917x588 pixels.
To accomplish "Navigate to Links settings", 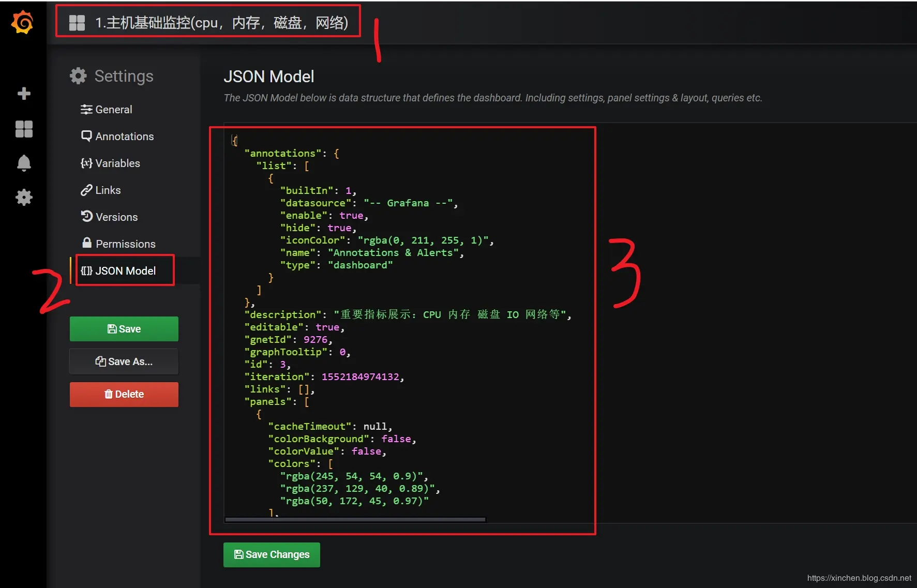I will 101,190.
